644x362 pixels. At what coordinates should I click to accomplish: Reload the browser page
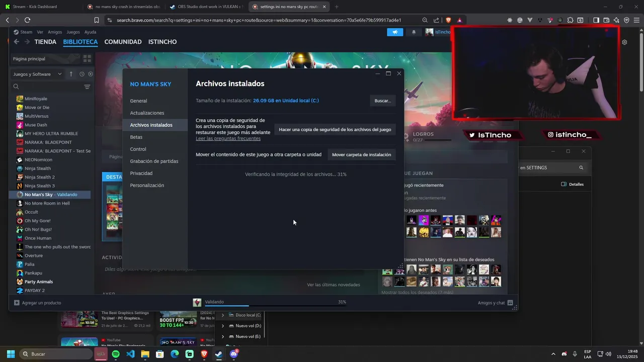click(27, 20)
